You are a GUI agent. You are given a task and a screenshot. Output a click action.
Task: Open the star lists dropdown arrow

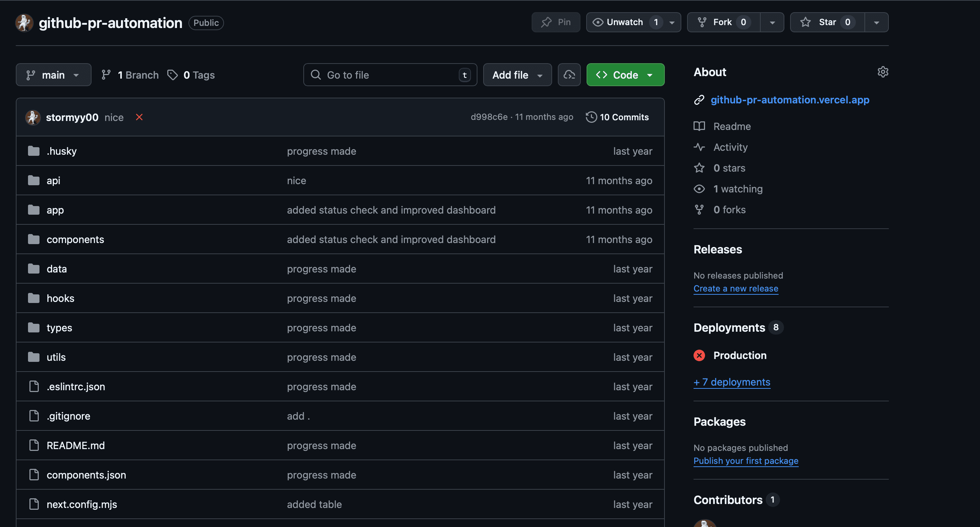click(x=876, y=23)
